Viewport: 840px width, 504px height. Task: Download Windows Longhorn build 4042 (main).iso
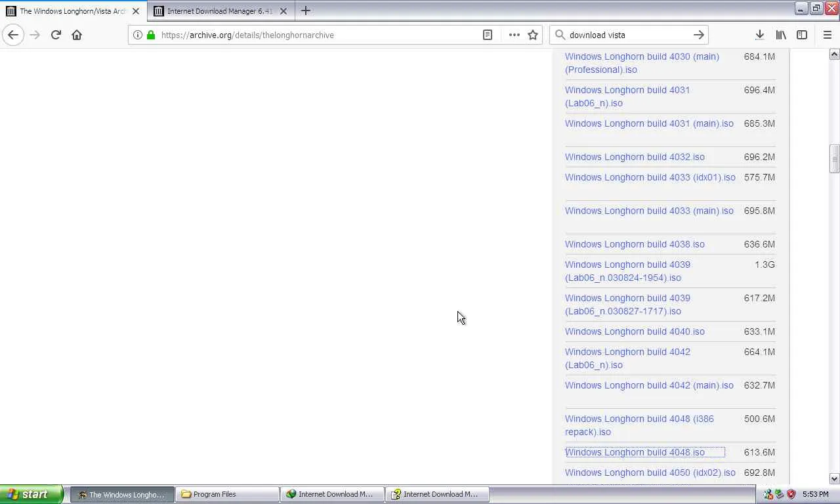coord(649,385)
